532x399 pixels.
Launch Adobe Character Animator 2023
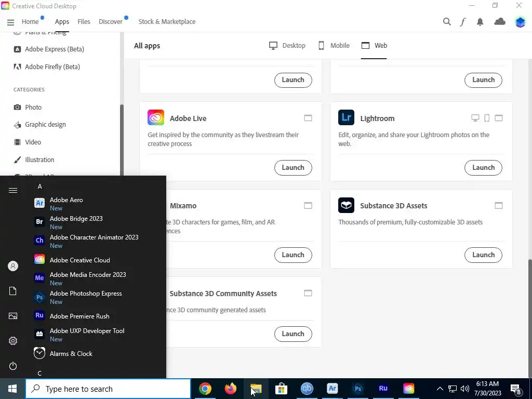click(98, 241)
